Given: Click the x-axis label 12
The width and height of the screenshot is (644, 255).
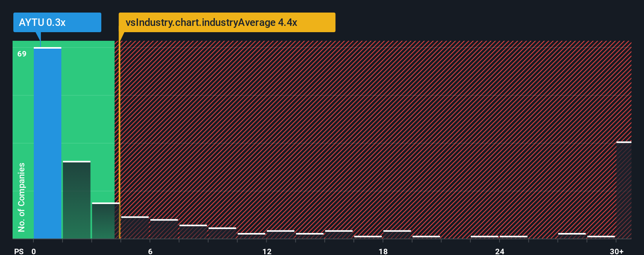Looking at the screenshot, I should coord(267,251).
